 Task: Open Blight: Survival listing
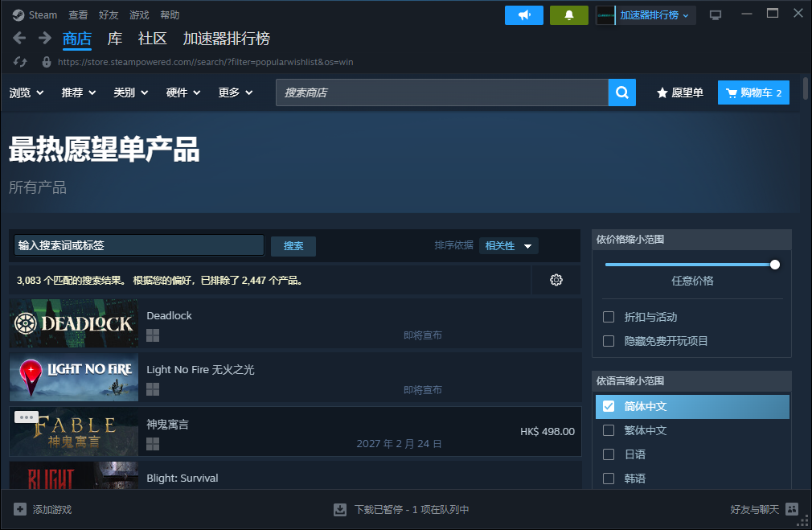[295, 475]
